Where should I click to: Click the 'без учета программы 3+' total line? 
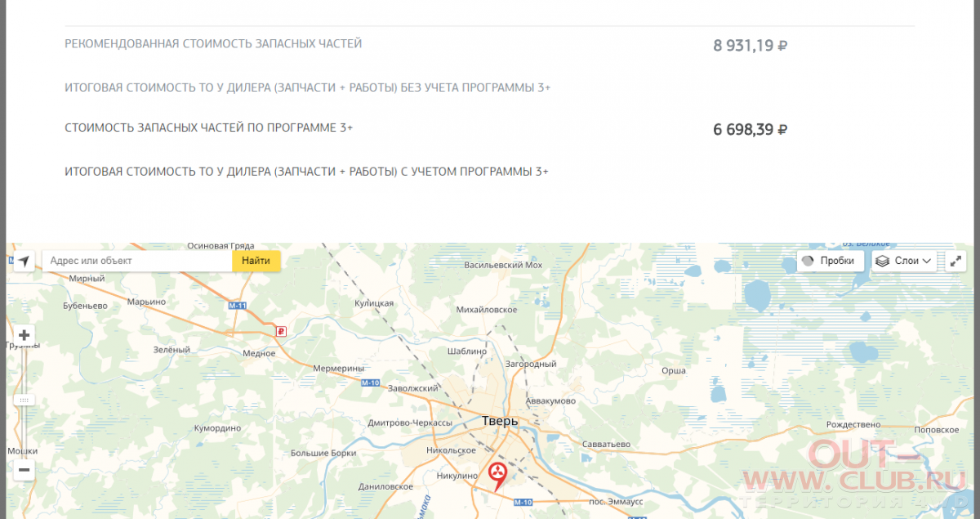tap(308, 87)
